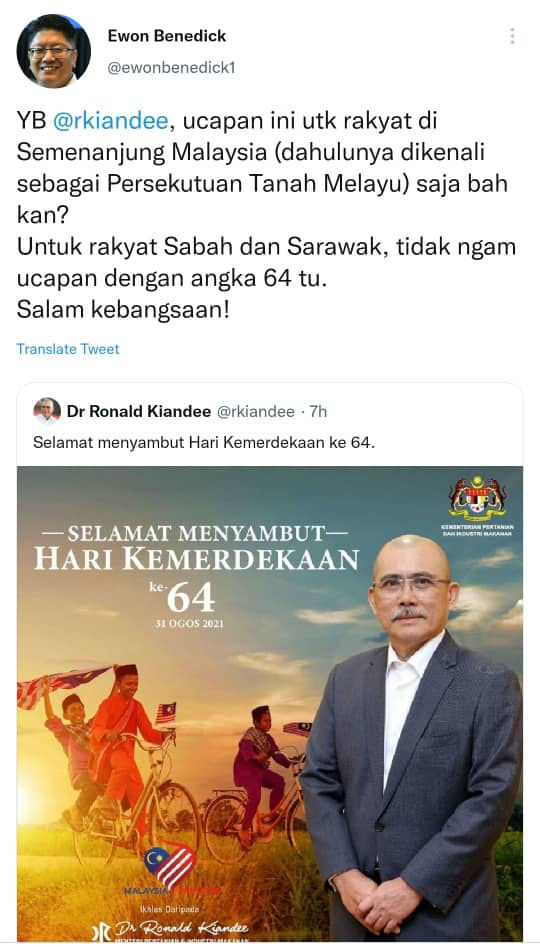The image size is (540, 947).
Task: Click the ministry crest logo in poster
Action: pos(477,499)
